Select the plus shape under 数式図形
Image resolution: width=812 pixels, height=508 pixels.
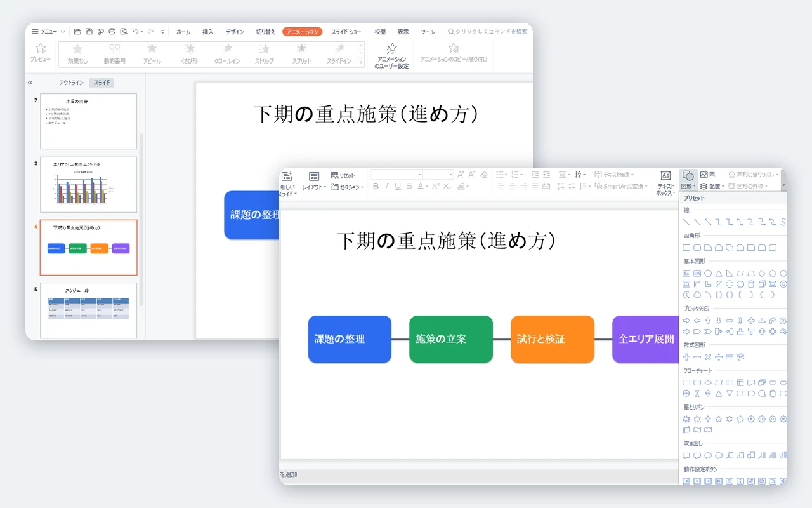pos(686,357)
